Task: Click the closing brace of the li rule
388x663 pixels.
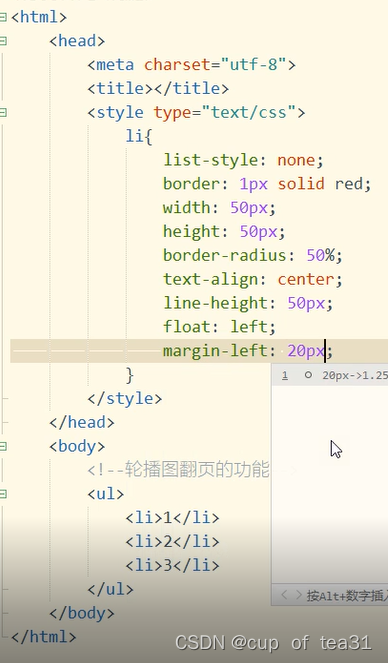Action: 130,375
